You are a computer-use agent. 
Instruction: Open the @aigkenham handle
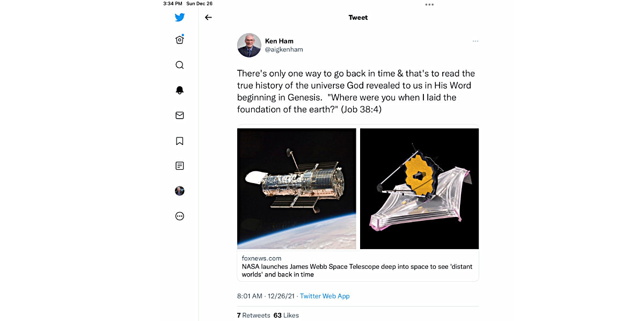pos(284,49)
